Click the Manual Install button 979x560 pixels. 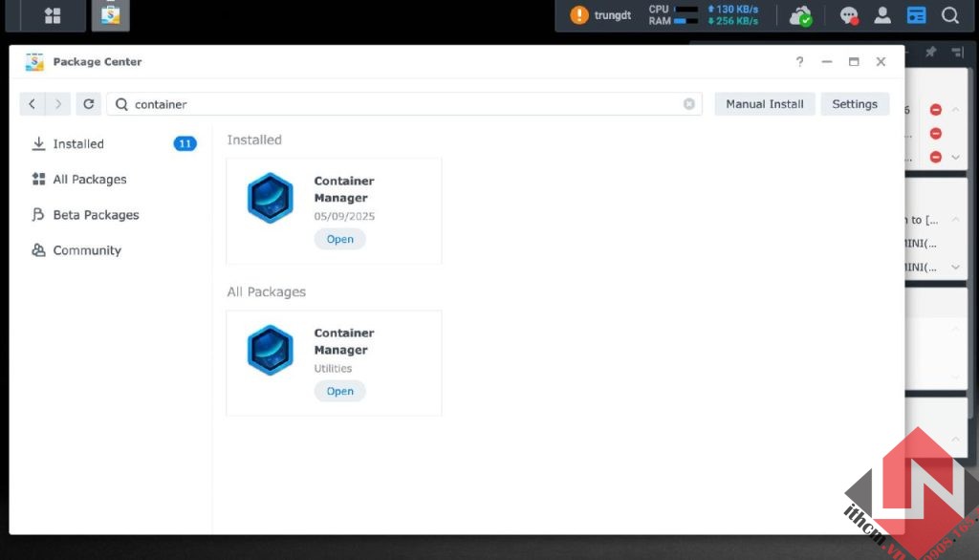point(764,103)
